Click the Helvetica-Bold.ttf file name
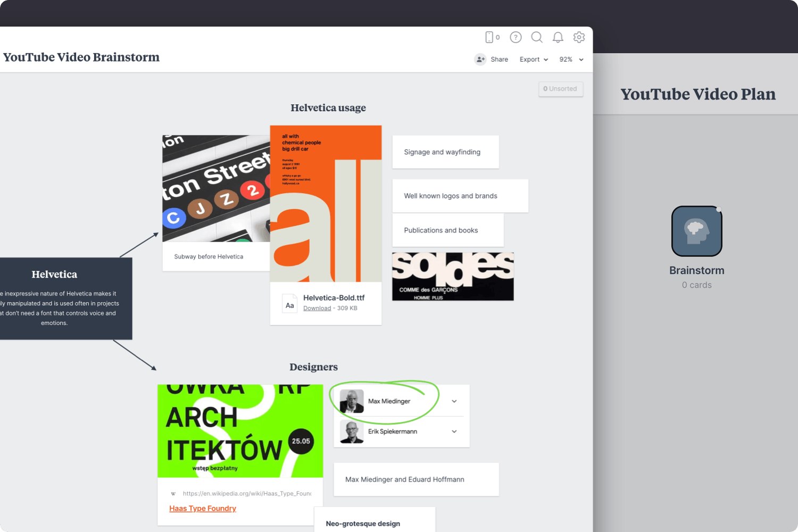The height and width of the screenshot is (532, 798). (334, 298)
